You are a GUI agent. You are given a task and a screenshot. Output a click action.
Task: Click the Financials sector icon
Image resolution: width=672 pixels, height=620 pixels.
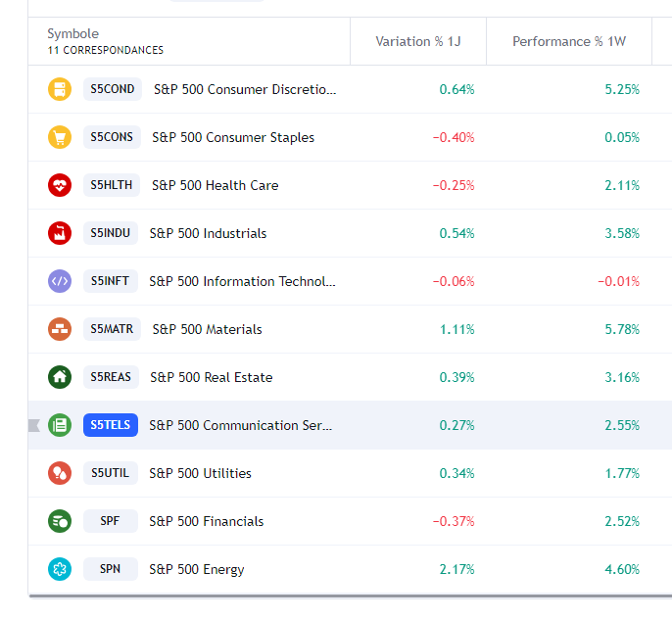[x=60, y=521]
